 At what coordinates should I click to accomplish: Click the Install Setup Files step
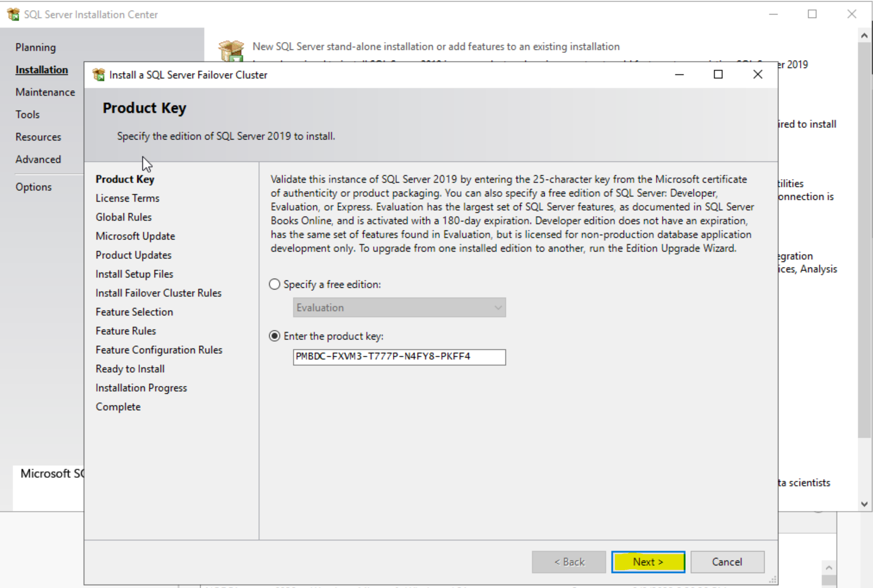[x=134, y=274]
